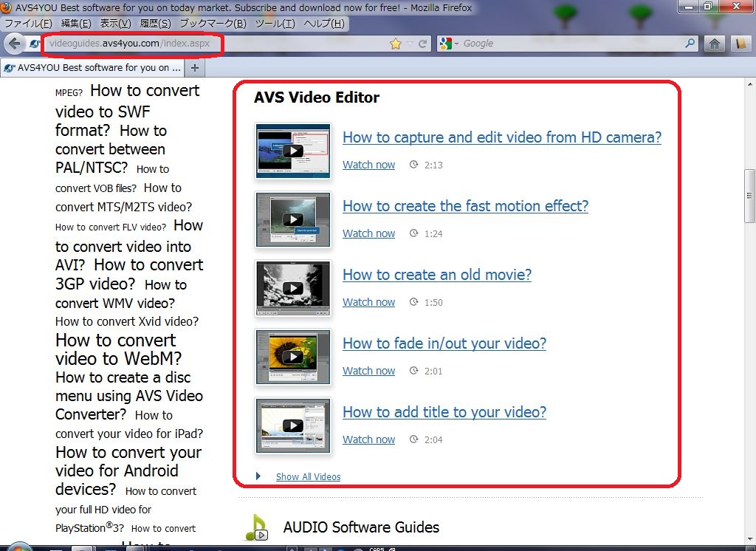Click Watch now for HD camera guide

pyautogui.click(x=368, y=165)
